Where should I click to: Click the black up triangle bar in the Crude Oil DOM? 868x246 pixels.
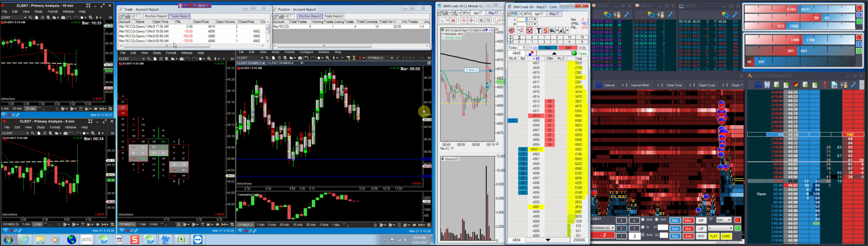[554, 53]
